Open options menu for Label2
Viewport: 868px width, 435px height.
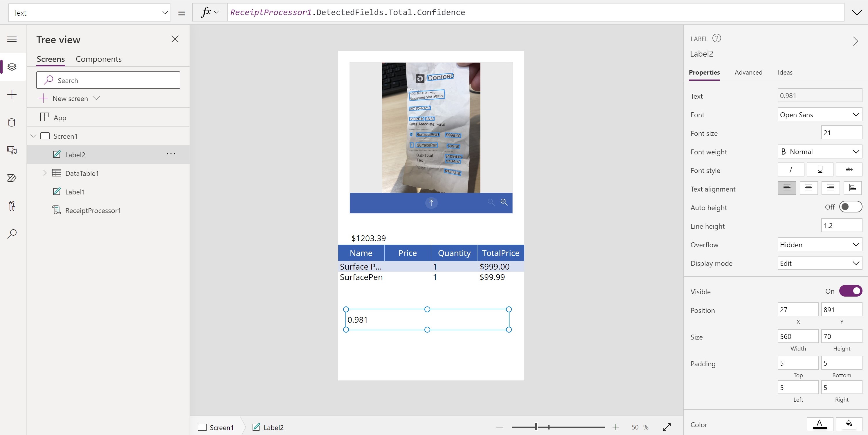(170, 154)
